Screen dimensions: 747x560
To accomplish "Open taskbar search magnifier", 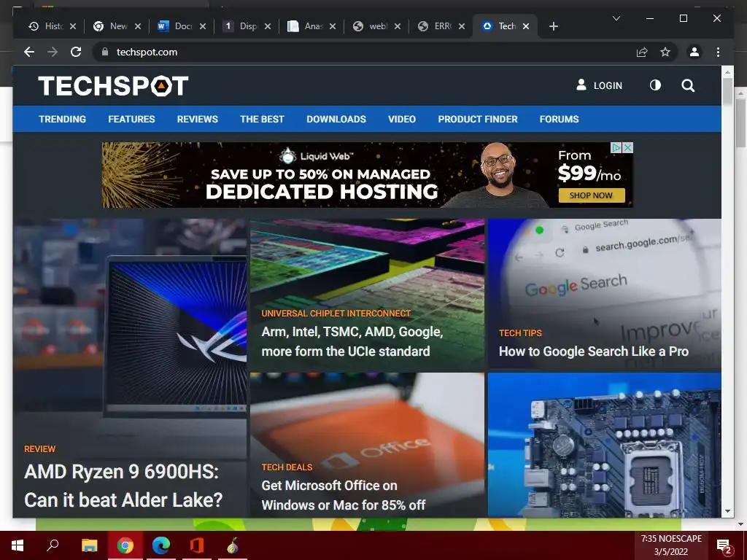I will pos(53,545).
